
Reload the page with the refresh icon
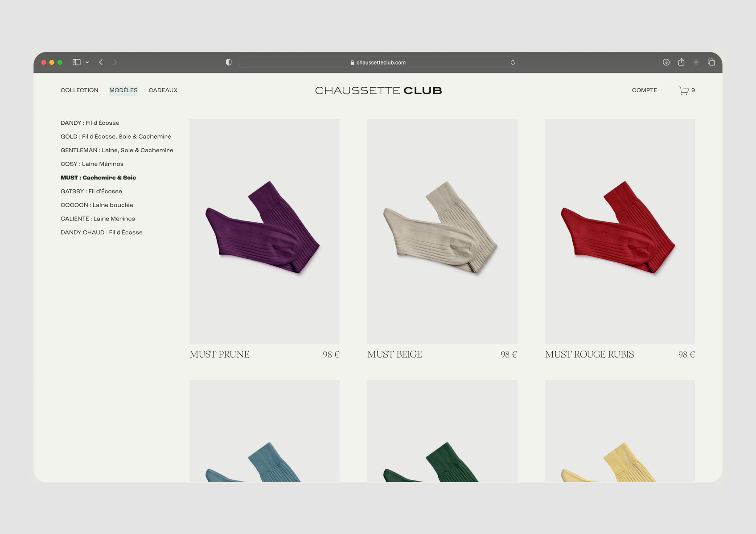click(x=513, y=62)
